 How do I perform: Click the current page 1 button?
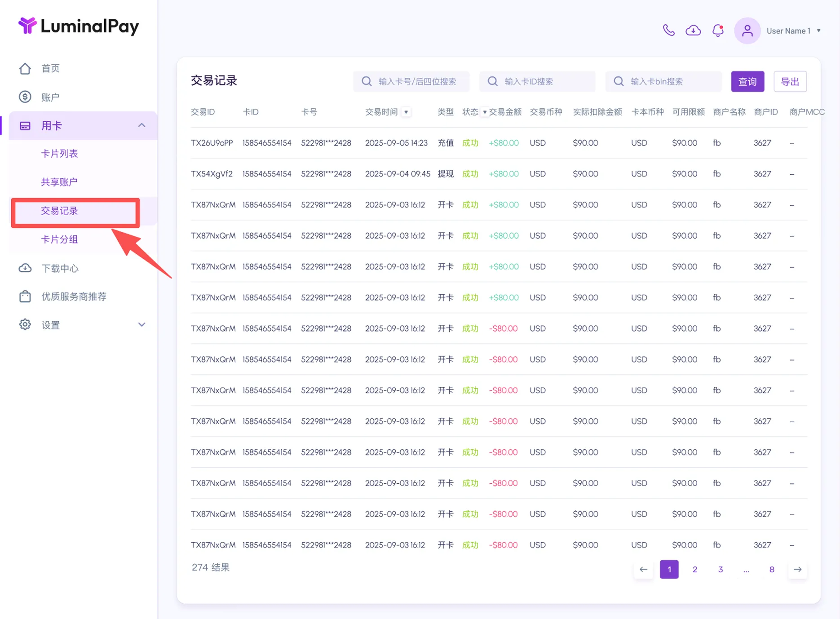[669, 569]
